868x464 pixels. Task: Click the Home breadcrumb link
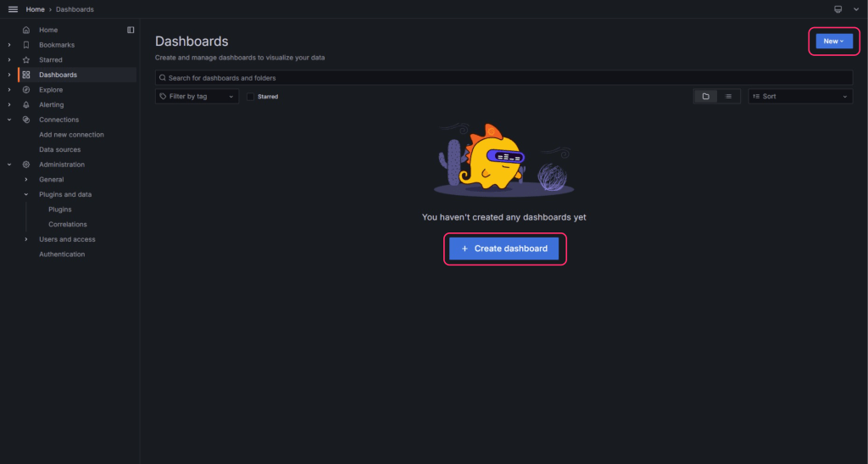point(35,9)
